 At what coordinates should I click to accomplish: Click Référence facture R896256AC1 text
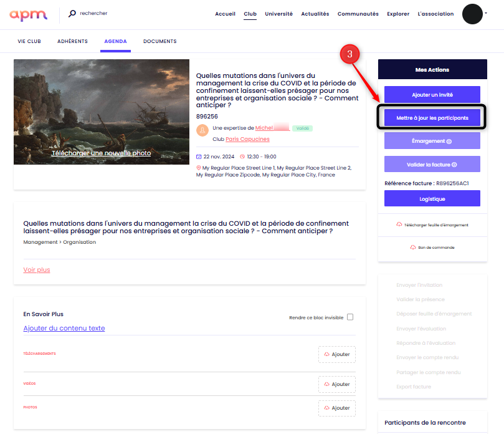click(426, 183)
